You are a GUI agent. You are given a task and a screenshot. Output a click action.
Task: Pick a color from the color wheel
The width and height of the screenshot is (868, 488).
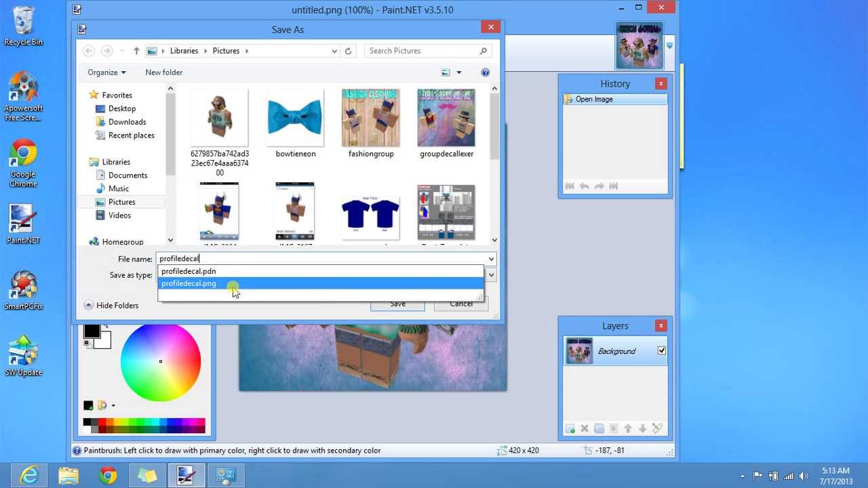(x=161, y=362)
